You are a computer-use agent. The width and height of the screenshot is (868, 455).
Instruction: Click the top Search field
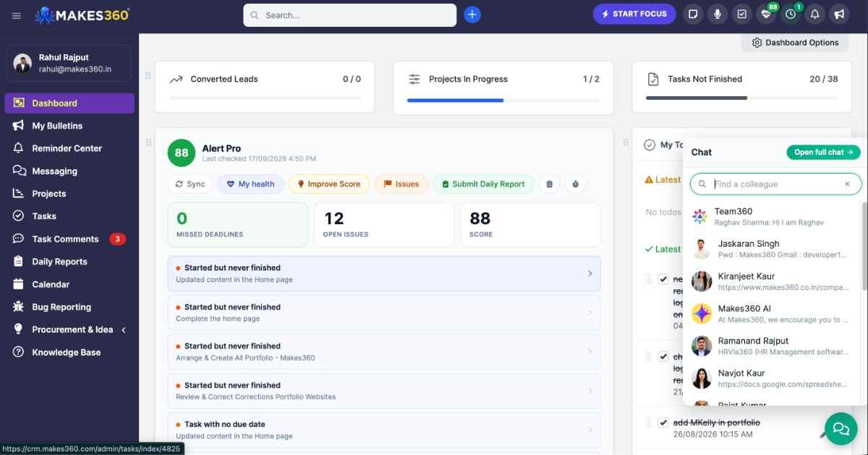(x=350, y=15)
